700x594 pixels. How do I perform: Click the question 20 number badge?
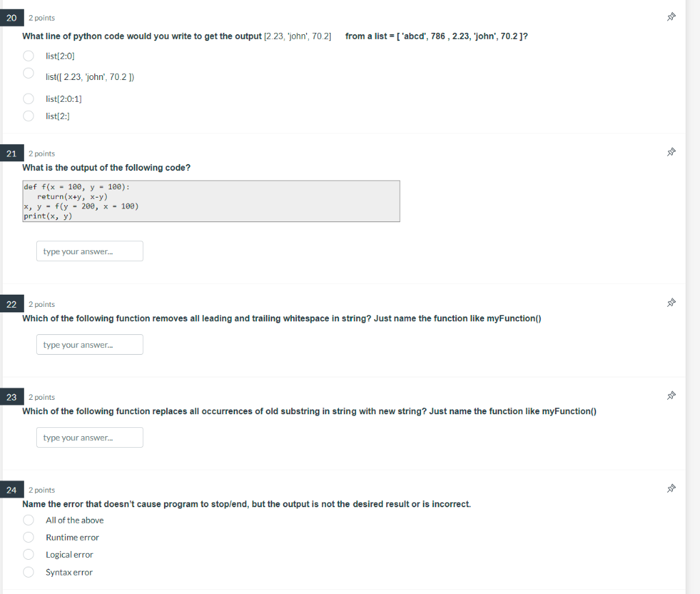12,18
